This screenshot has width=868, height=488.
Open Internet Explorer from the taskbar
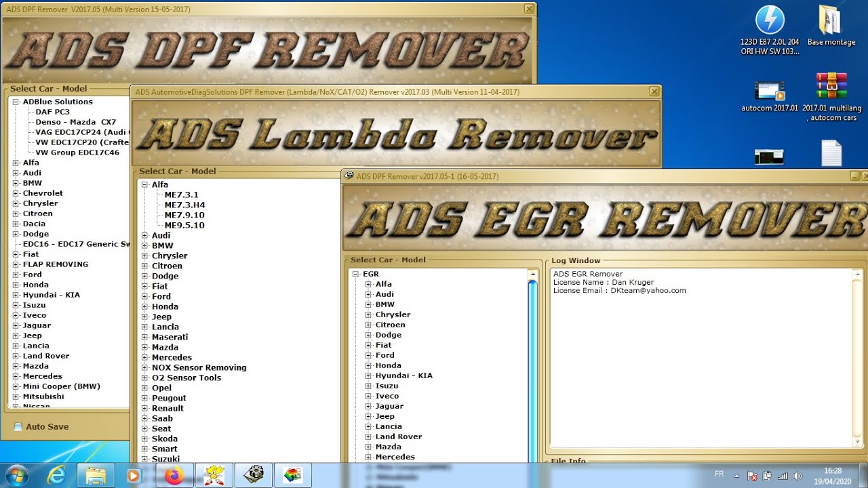58,475
